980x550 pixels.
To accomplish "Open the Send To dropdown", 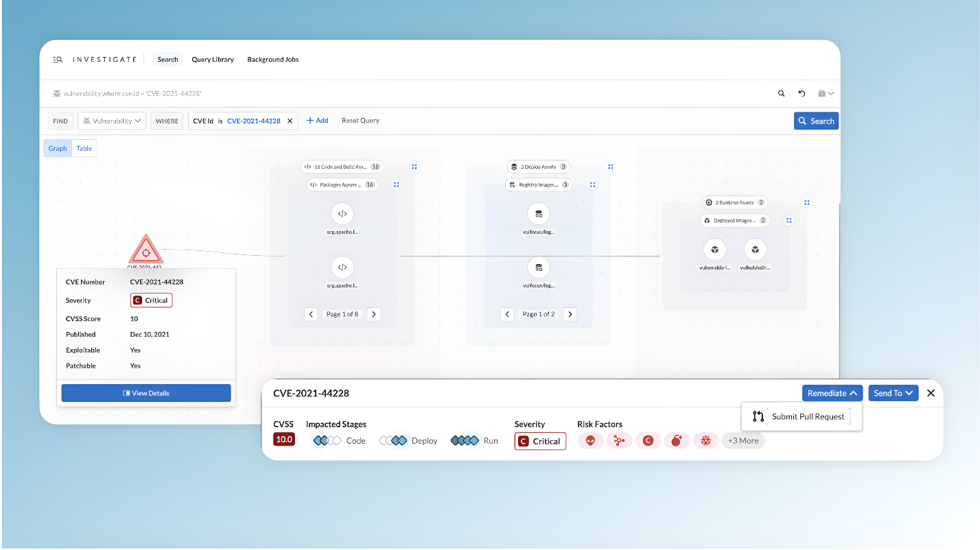I will pyautogui.click(x=893, y=393).
